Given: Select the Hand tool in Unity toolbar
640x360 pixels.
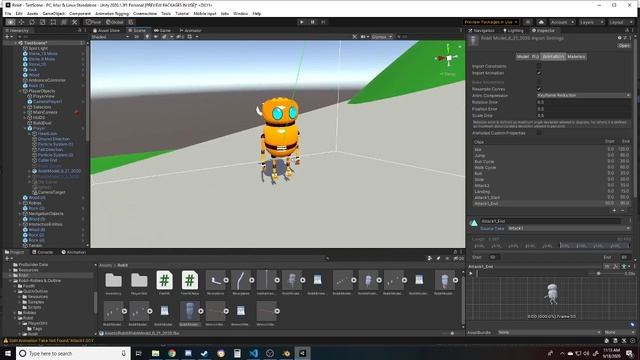Looking at the screenshot, I should click(11, 22).
